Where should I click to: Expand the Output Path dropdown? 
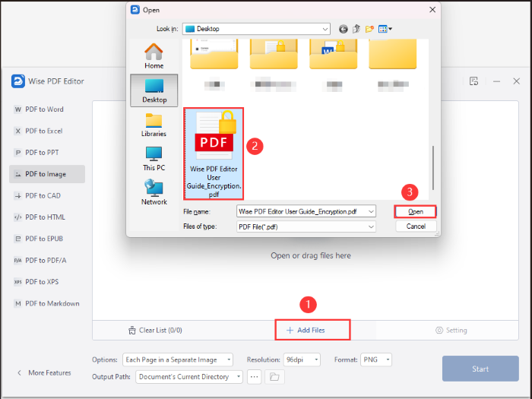189,377
